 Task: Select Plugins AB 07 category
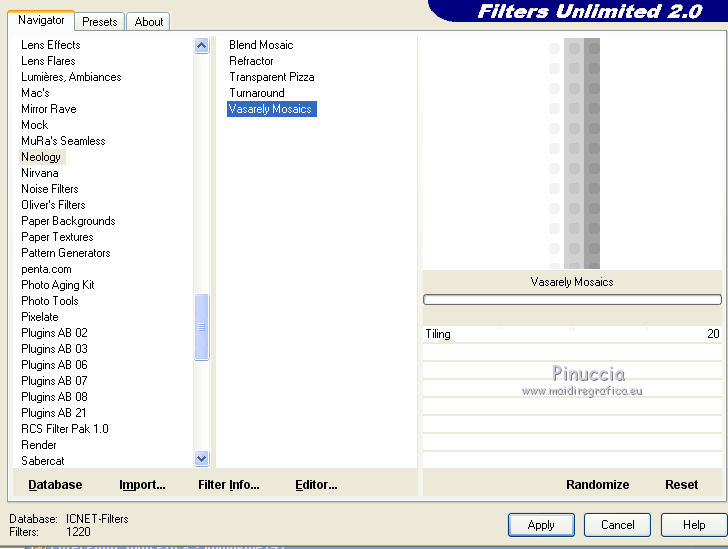click(x=54, y=381)
